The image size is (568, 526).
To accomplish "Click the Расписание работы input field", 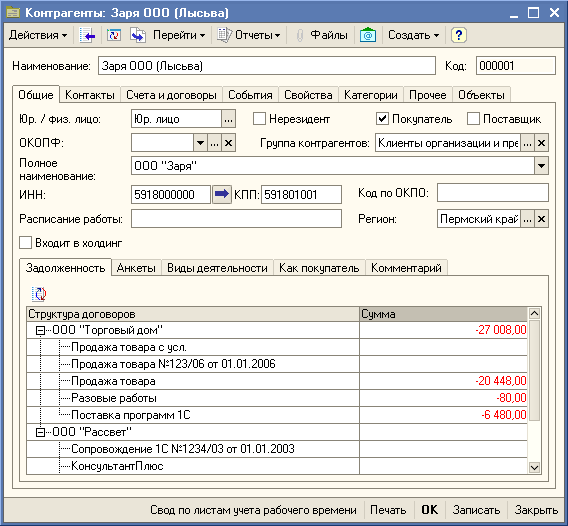I will [x=236, y=219].
